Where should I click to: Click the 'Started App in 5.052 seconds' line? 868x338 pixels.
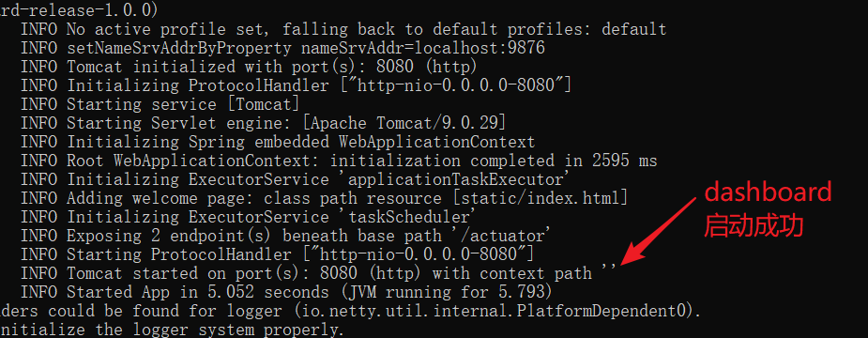(286, 291)
